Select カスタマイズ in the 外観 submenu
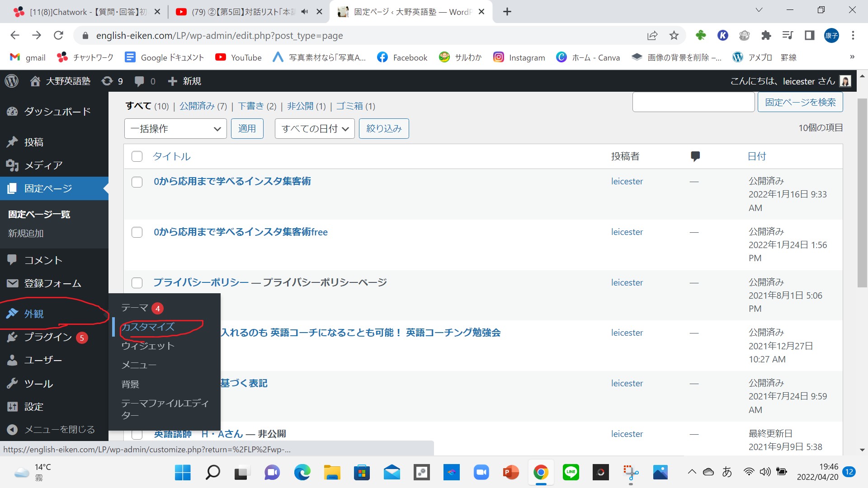 coord(148,327)
